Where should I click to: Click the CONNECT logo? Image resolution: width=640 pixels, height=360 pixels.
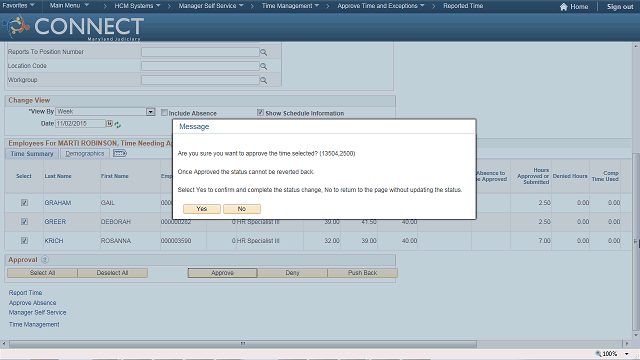click(x=73, y=27)
